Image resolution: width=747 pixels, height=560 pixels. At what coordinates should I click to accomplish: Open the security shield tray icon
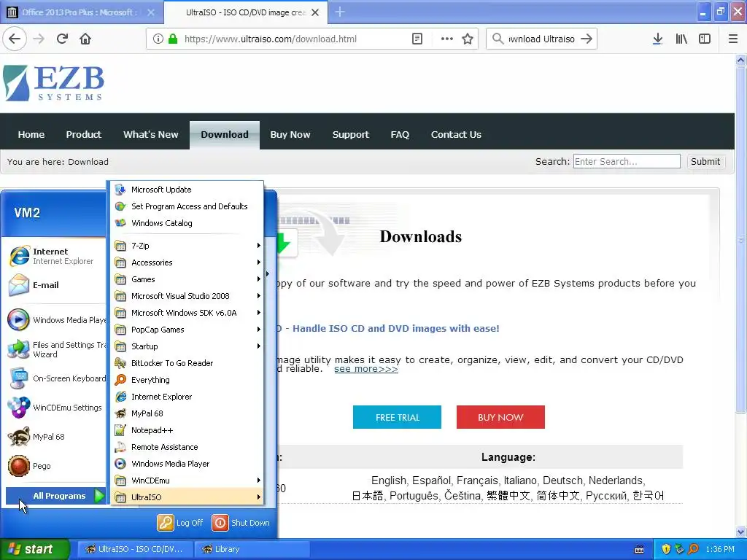[666, 549]
